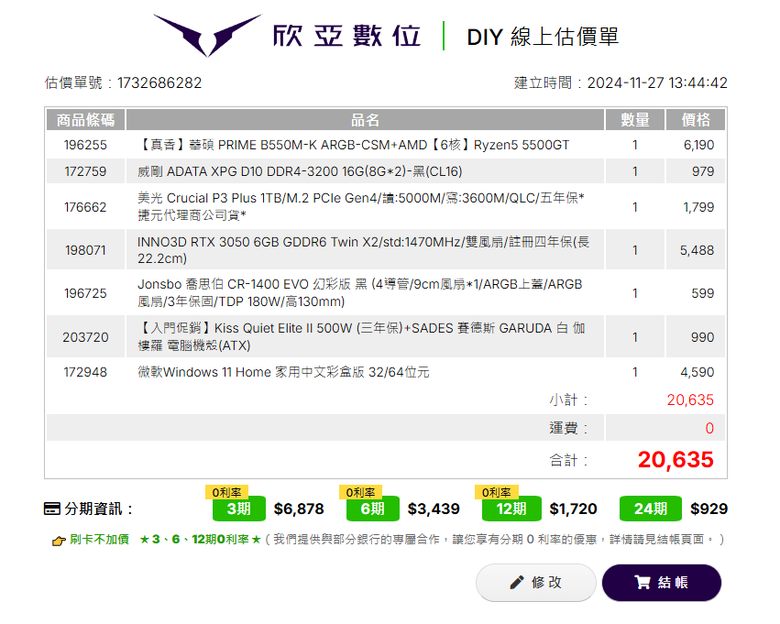This screenshot has width=780, height=624.
Task: Select the 24期 installment badge
Action: pos(650,509)
